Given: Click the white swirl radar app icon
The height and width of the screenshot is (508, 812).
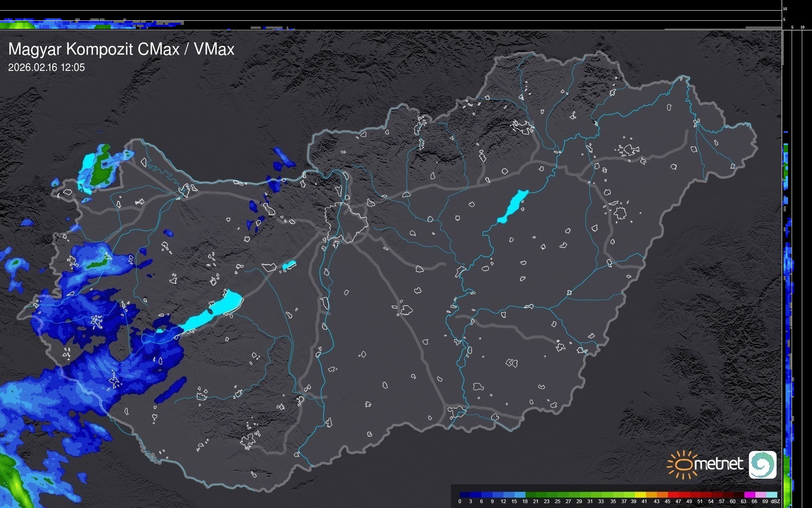Looking at the screenshot, I should coord(762,464).
